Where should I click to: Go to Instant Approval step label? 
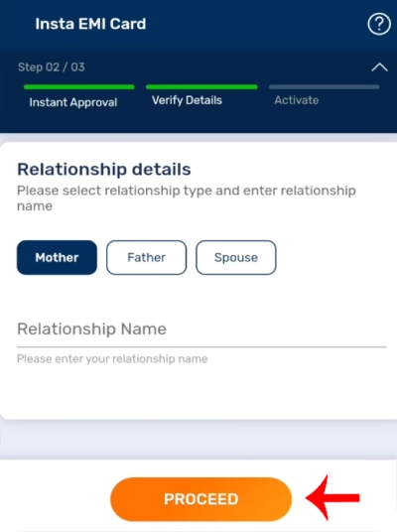(73, 102)
